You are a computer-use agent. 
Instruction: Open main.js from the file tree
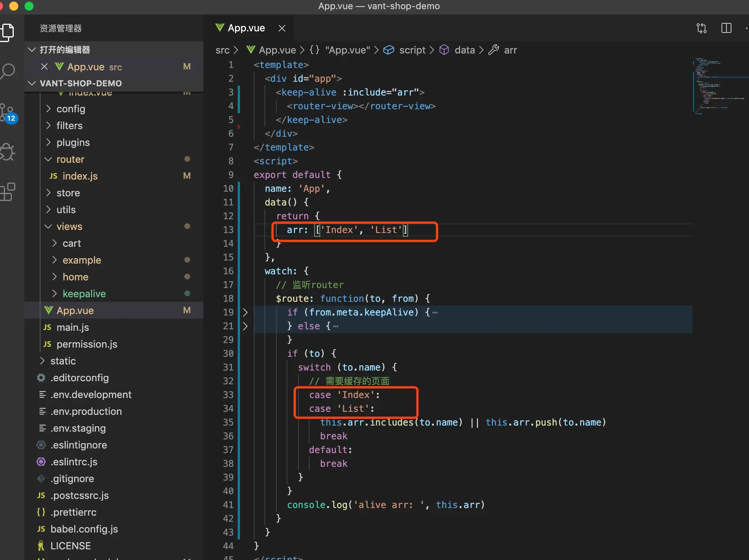[x=73, y=327]
